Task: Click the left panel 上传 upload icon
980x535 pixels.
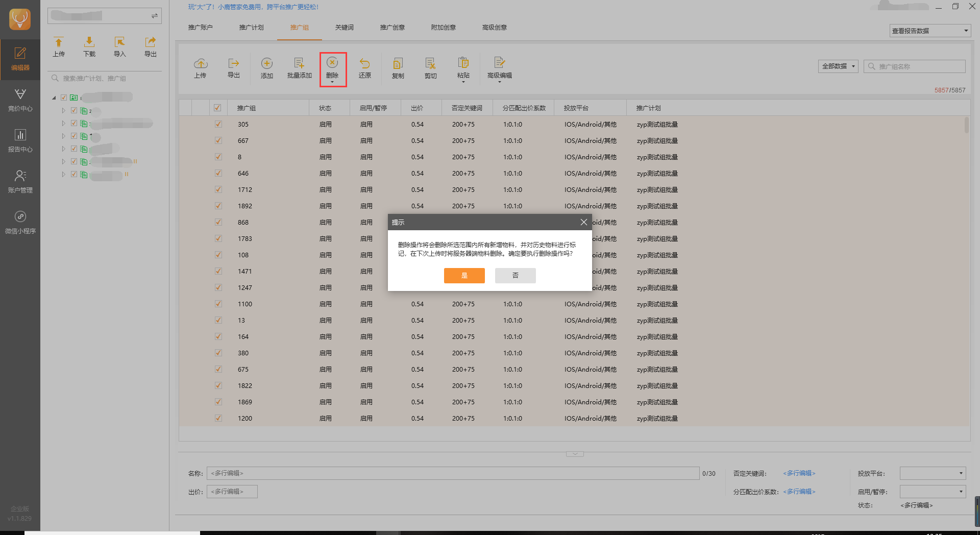Action: coord(59,42)
